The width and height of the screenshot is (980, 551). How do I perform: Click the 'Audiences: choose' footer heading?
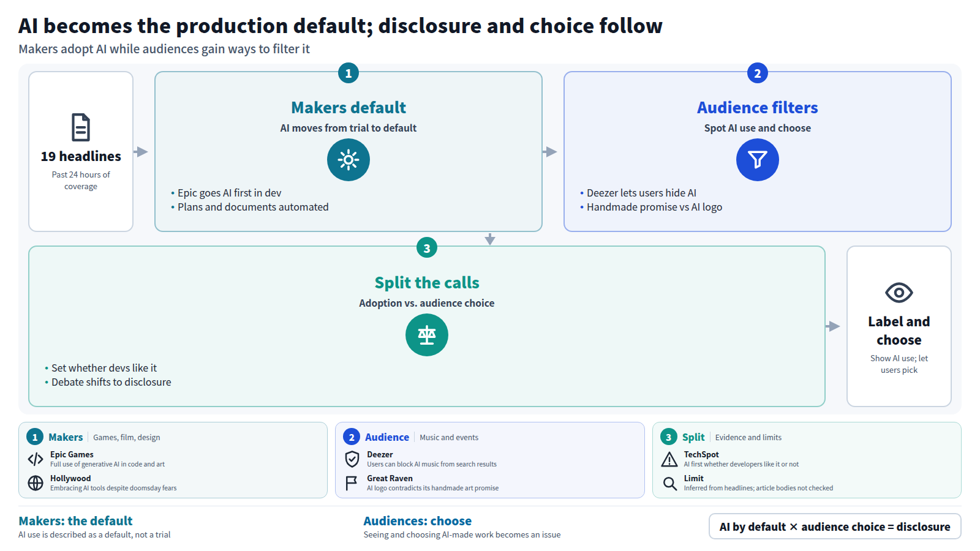pyautogui.click(x=418, y=521)
